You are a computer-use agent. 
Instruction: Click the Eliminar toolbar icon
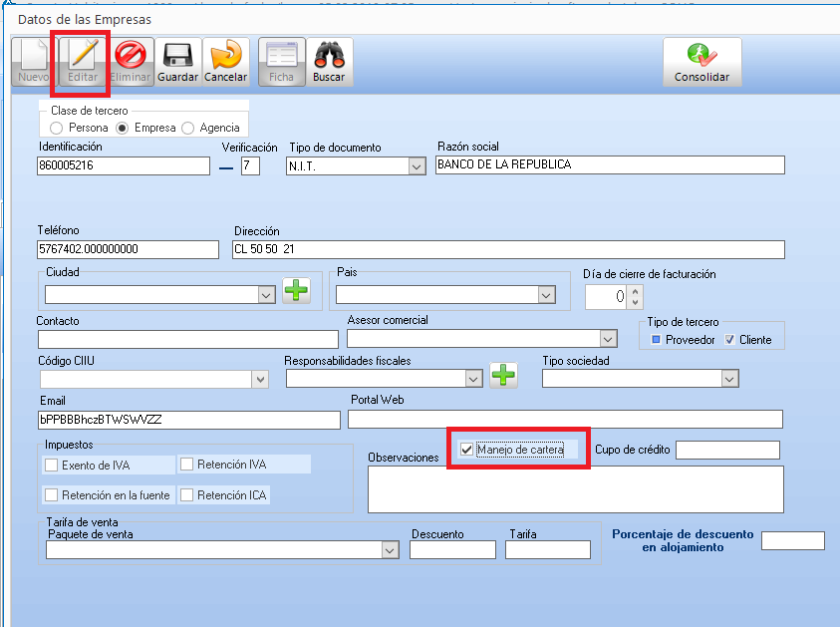(x=130, y=62)
